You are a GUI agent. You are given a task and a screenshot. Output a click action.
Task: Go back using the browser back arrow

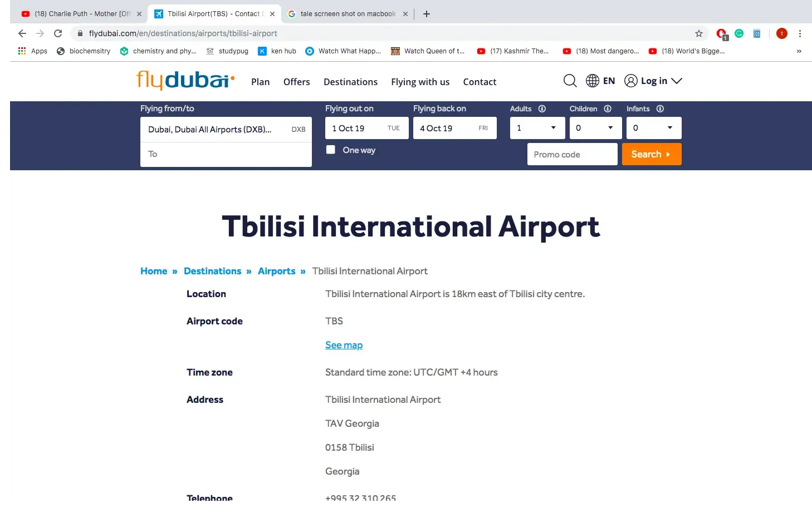pos(22,33)
